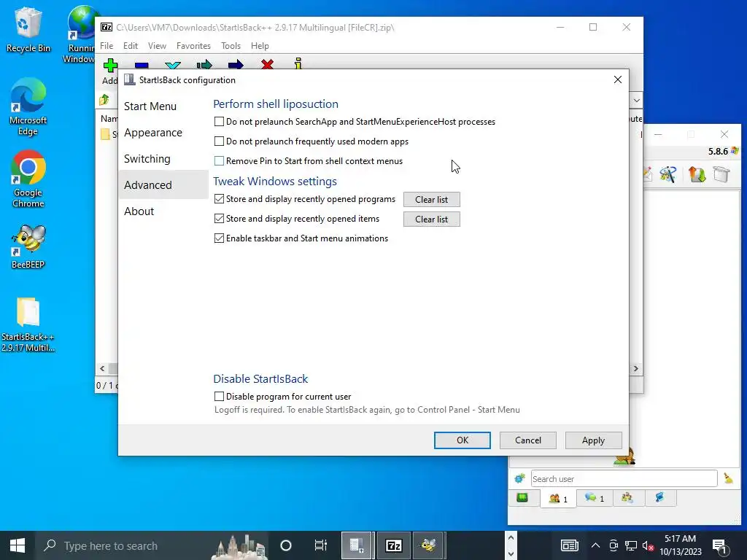The image size is (747, 560).
Task: Clear list of recently opened items
Action: click(432, 219)
